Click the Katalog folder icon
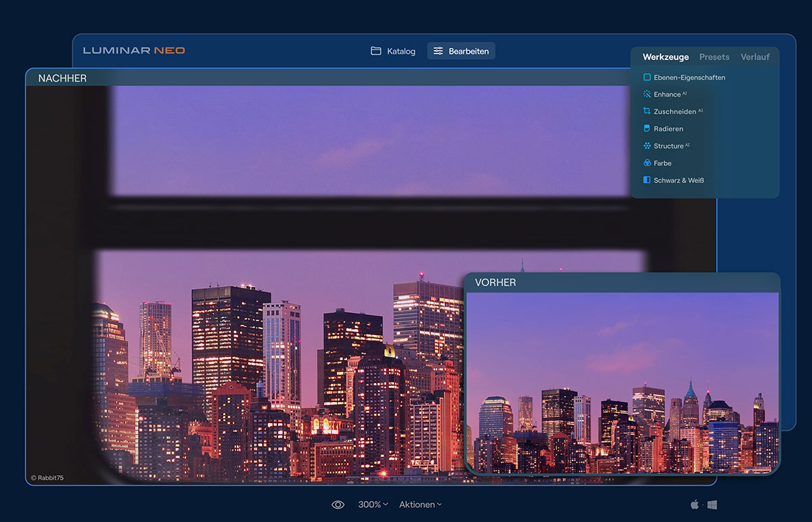Image resolution: width=812 pixels, height=522 pixels. 376,51
